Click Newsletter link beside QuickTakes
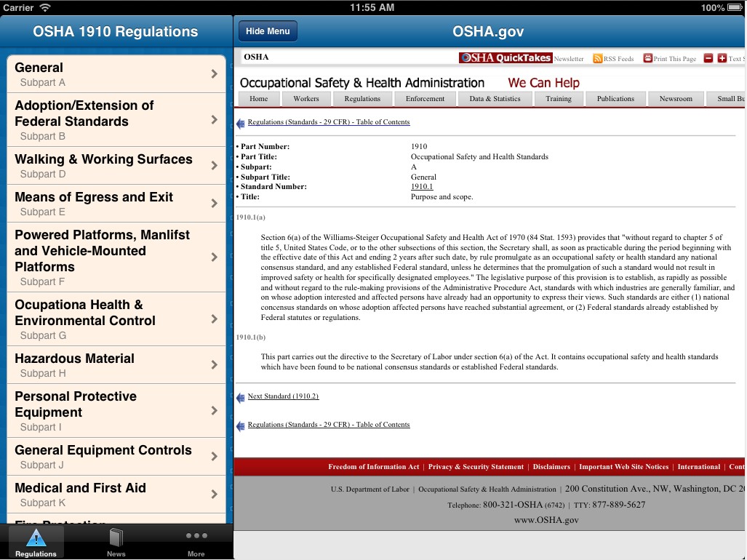 pyautogui.click(x=569, y=59)
